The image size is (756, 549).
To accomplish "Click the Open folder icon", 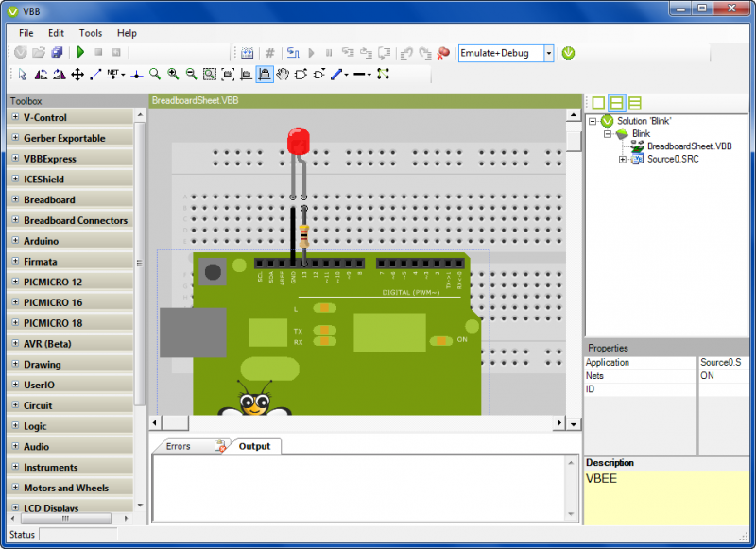I will point(39,52).
